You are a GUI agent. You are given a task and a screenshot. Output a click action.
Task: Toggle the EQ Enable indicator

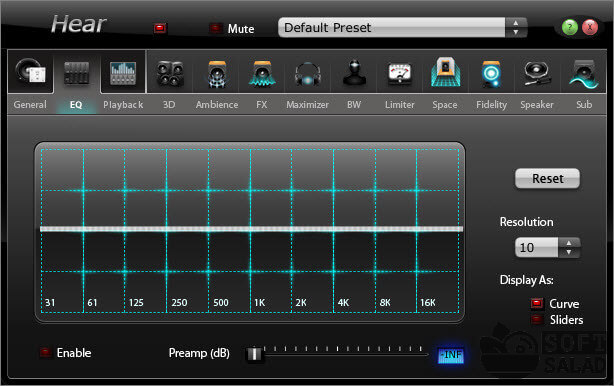pos(46,352)
